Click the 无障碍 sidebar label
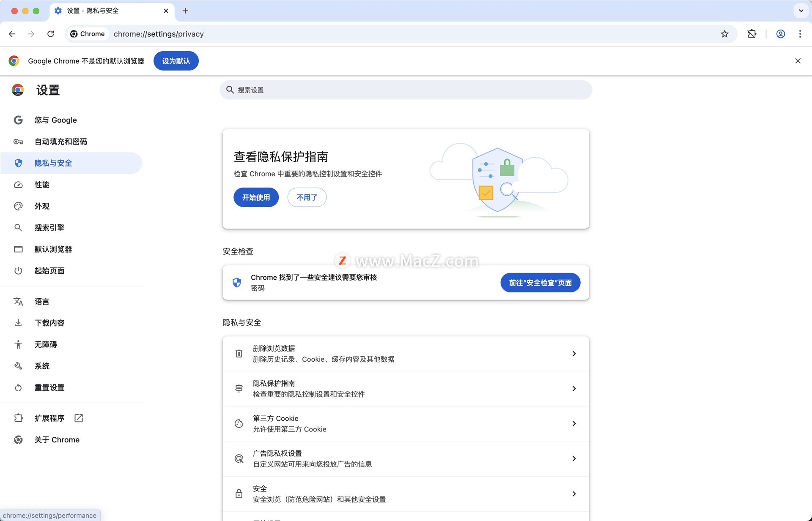 point(46,344)
